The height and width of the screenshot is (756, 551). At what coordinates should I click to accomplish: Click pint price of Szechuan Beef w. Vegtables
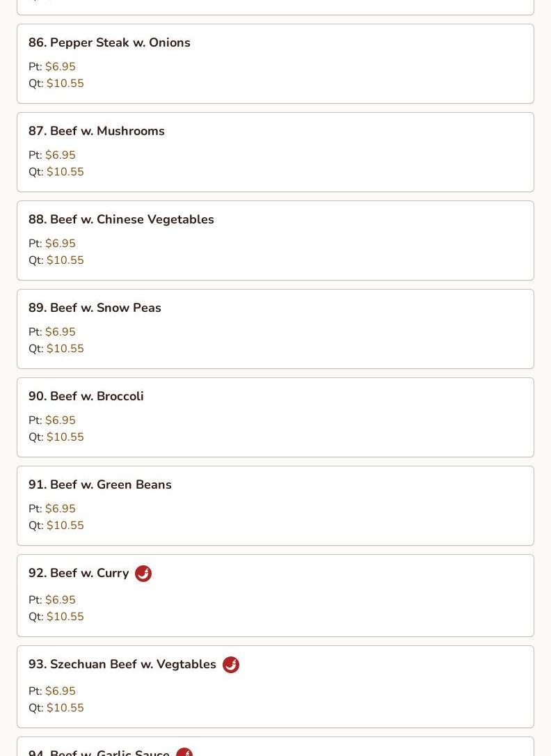coord(61,691)
